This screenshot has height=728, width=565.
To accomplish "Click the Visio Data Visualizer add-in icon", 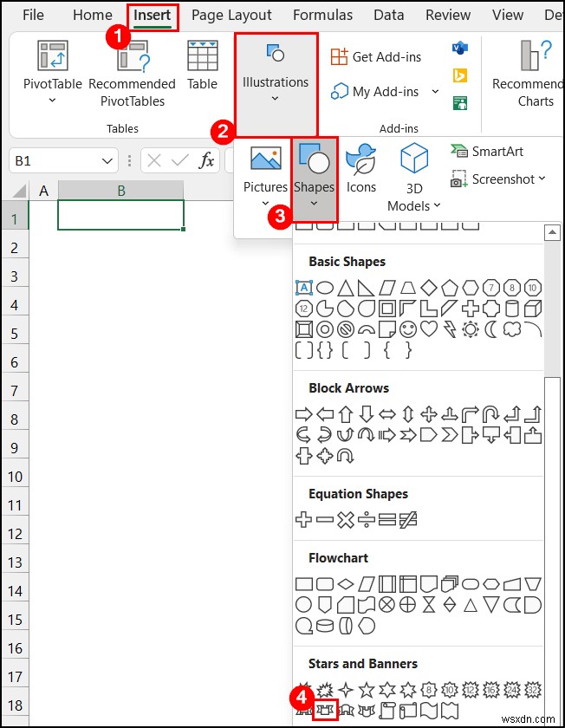I will pos(459,48).
